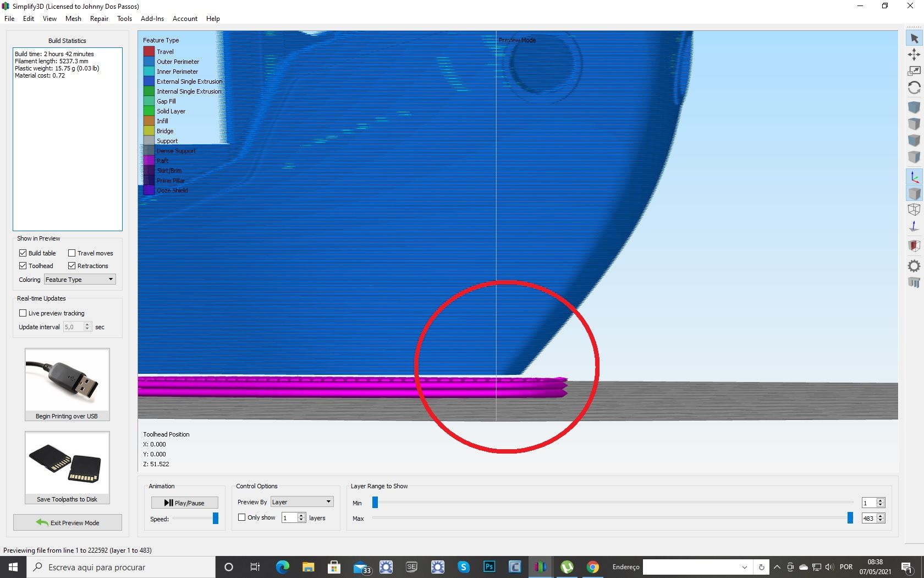Expand the Preview By Layer dropdown

coord(302,502)
